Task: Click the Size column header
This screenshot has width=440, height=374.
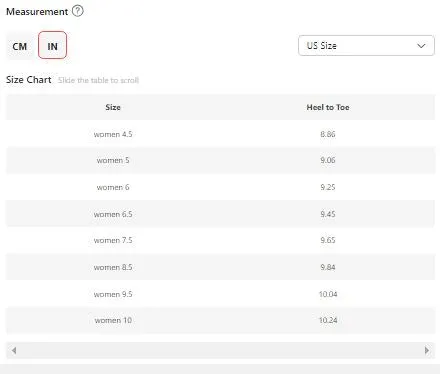Action: click(113, 107)
